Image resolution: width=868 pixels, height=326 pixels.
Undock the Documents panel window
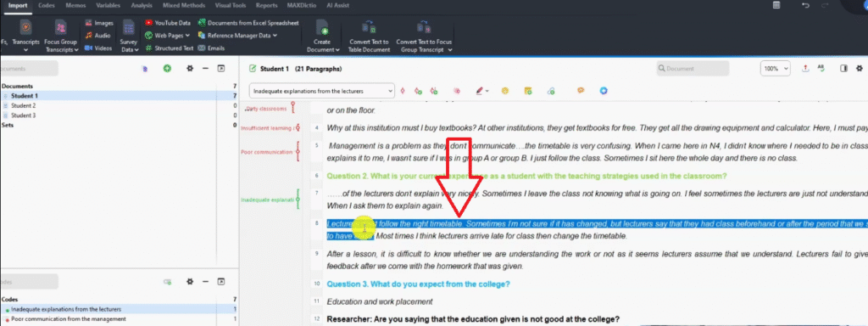tap(221, 68)
